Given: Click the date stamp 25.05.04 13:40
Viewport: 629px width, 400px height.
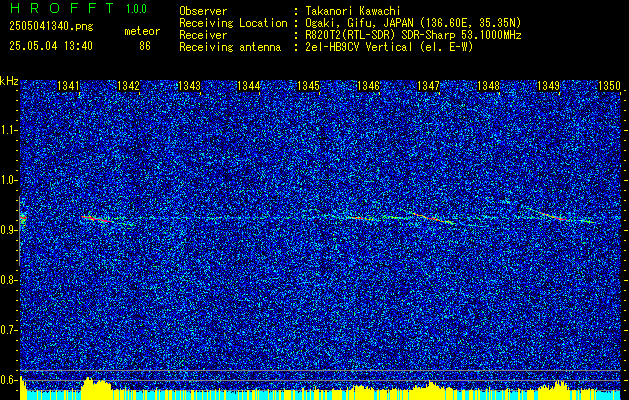Looking at the screenshot, I should tap(51, 46).
